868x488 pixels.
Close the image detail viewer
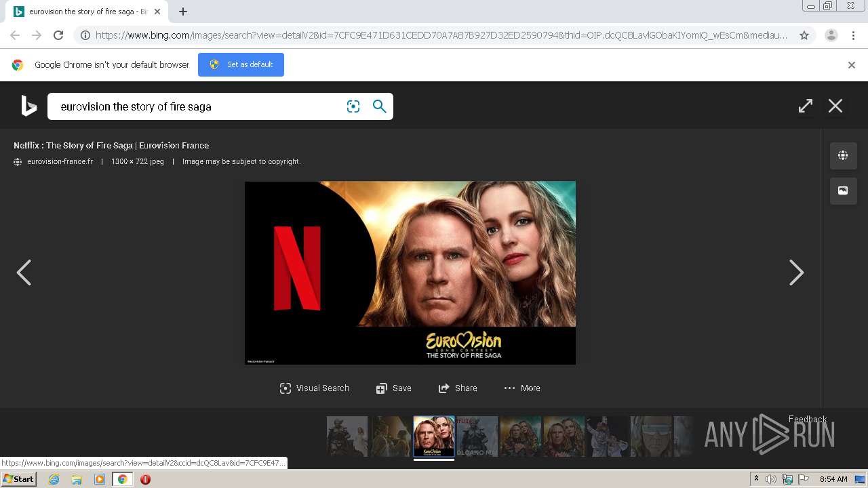coord(835,106)
